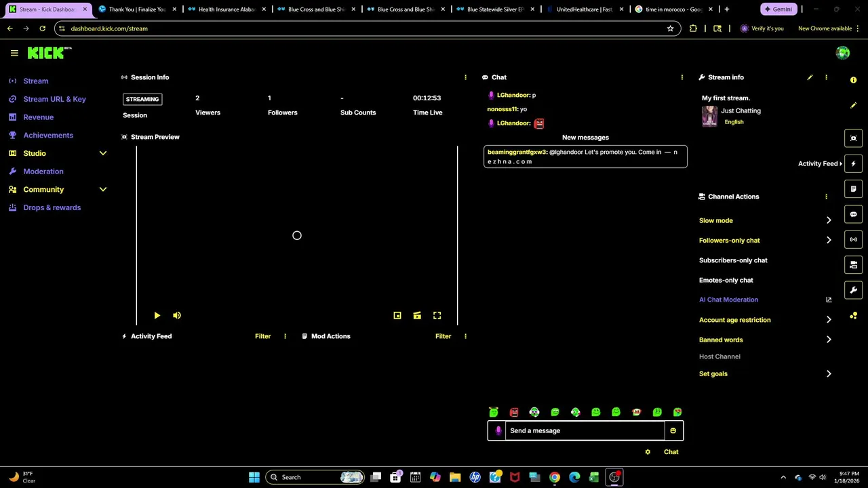This screenshot has height=488, width=868.
Task: Filter the Activity Feed
Action: [x=262, y=336]
